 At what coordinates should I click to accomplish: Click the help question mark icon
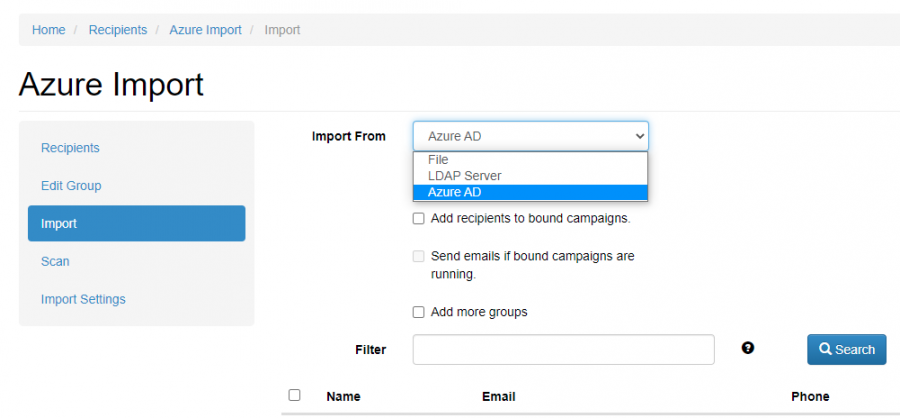pyautogui.click(x=748, y=348)
